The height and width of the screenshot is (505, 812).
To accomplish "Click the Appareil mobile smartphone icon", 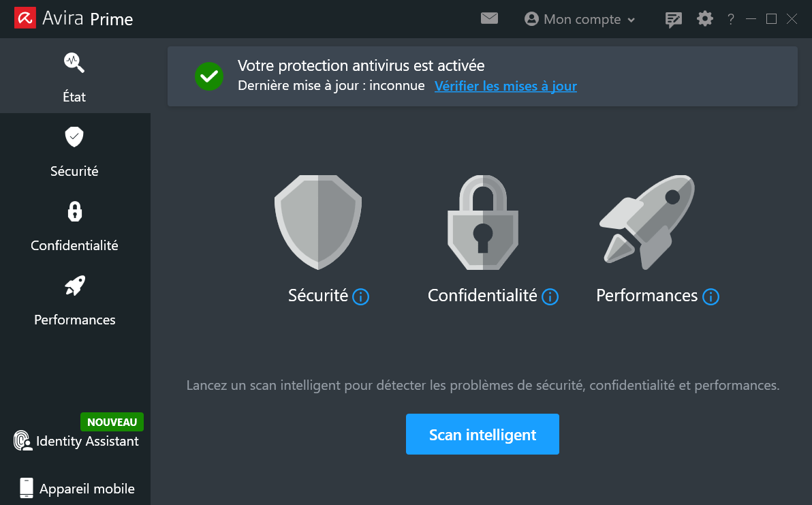I will (x=26, y=487).
